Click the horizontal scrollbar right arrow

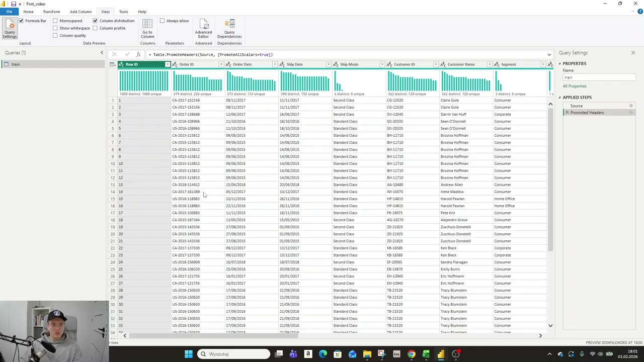540,335
